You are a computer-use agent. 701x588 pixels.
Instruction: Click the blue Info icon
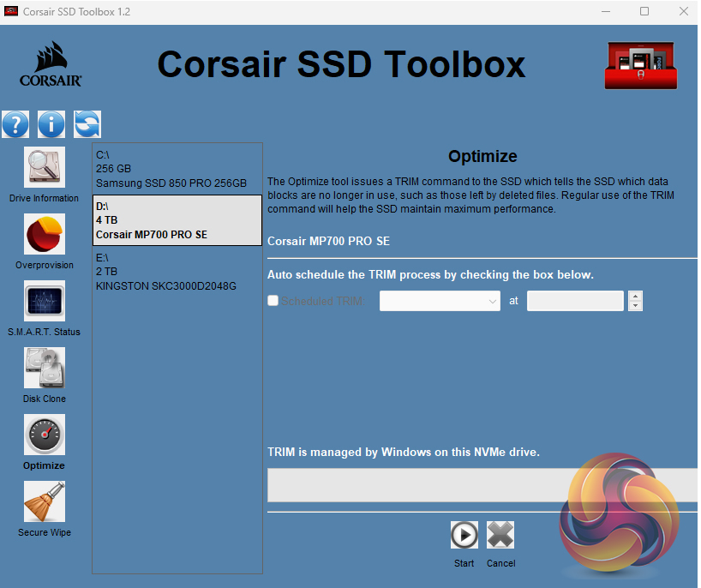click(51, 124)
